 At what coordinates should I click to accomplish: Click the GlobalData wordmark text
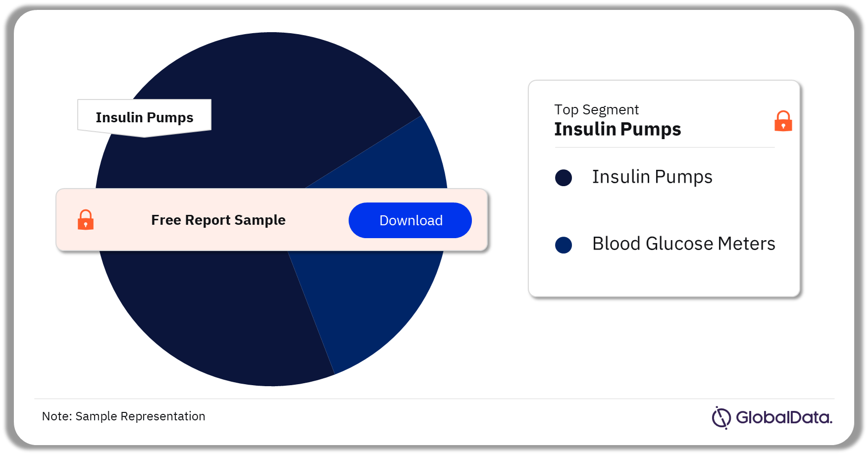[x=784, y=417]
